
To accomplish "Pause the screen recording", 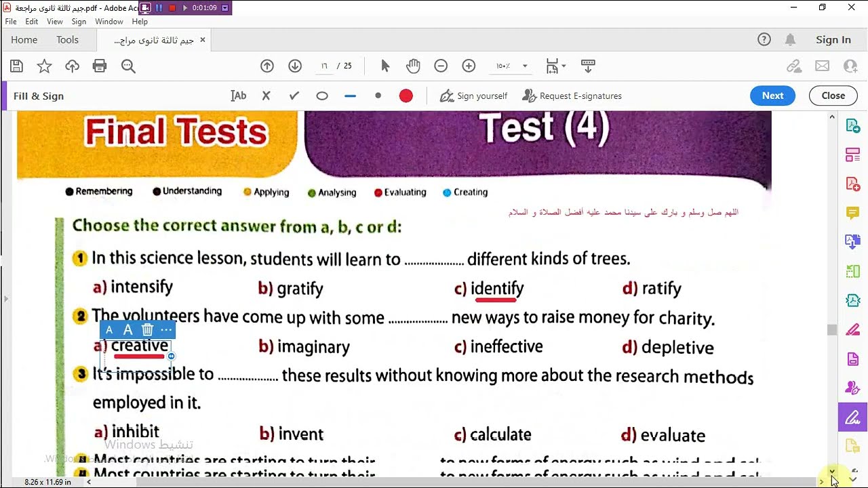I will point(159,8).
